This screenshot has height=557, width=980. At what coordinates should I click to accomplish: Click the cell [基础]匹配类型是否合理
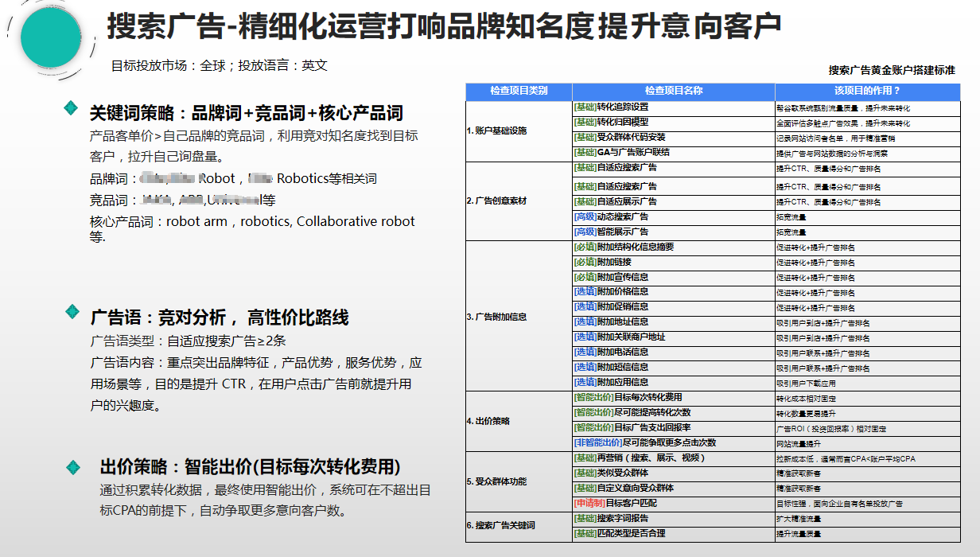click(674, 534)
